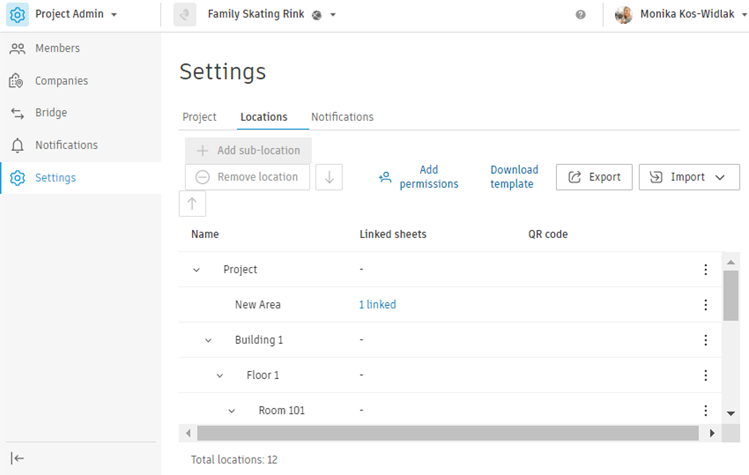This screenshot has height=475, width=749.
Task: Click the Export button
Action: tap(594, 177)
